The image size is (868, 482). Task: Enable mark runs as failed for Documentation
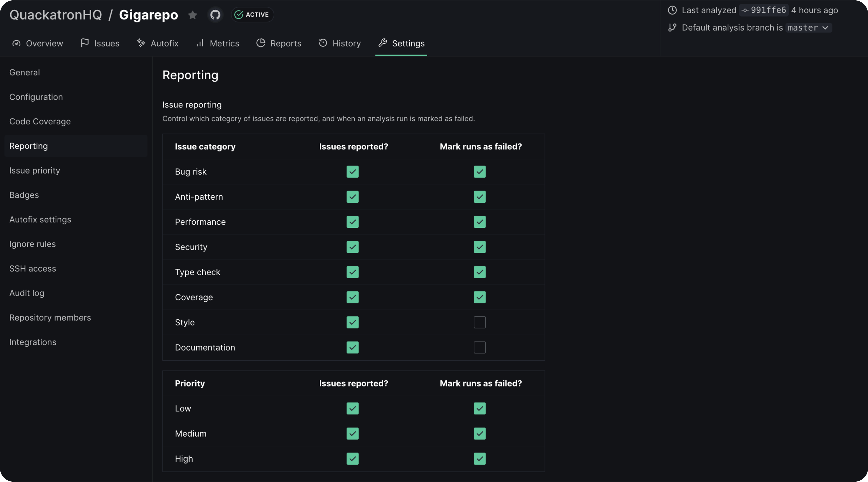coord(479,347)
